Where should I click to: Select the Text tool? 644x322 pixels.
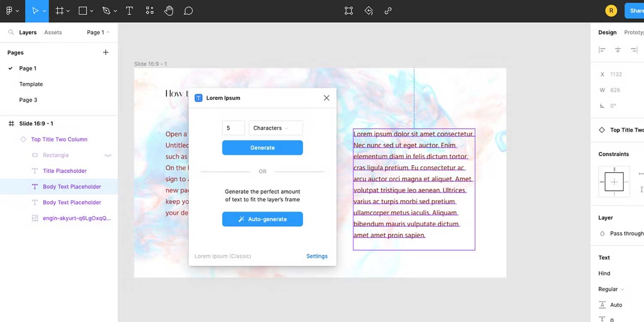[129, 11]
